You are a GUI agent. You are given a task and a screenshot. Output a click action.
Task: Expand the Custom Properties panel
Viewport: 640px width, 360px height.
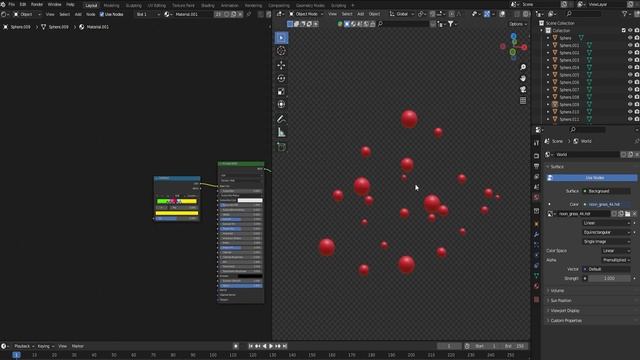coord(566,320)
